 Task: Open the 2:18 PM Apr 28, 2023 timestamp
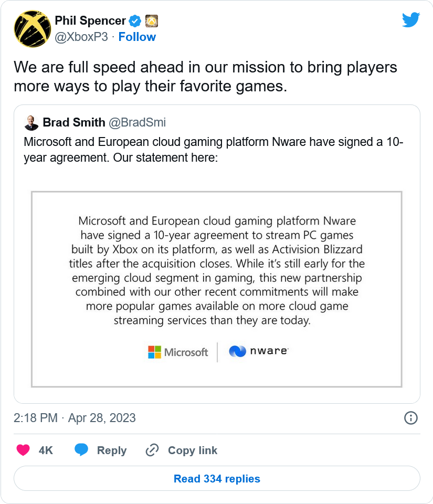point(75,418)
